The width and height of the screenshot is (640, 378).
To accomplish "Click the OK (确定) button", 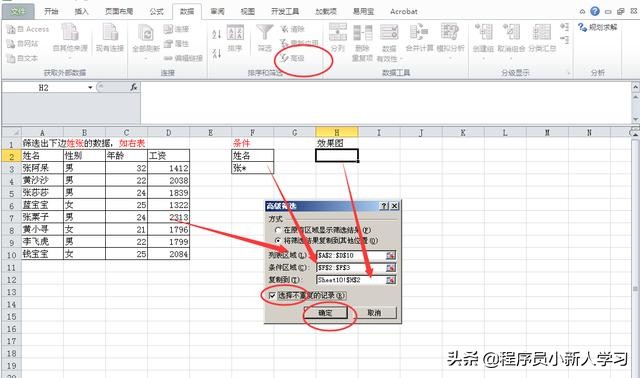I will tap(325, 313).
